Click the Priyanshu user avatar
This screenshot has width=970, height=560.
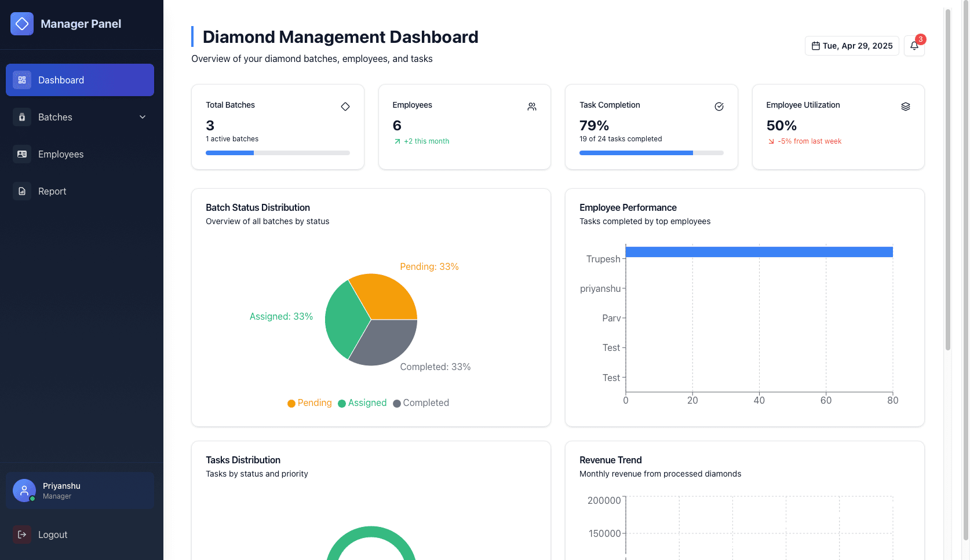tap(24, 491)
